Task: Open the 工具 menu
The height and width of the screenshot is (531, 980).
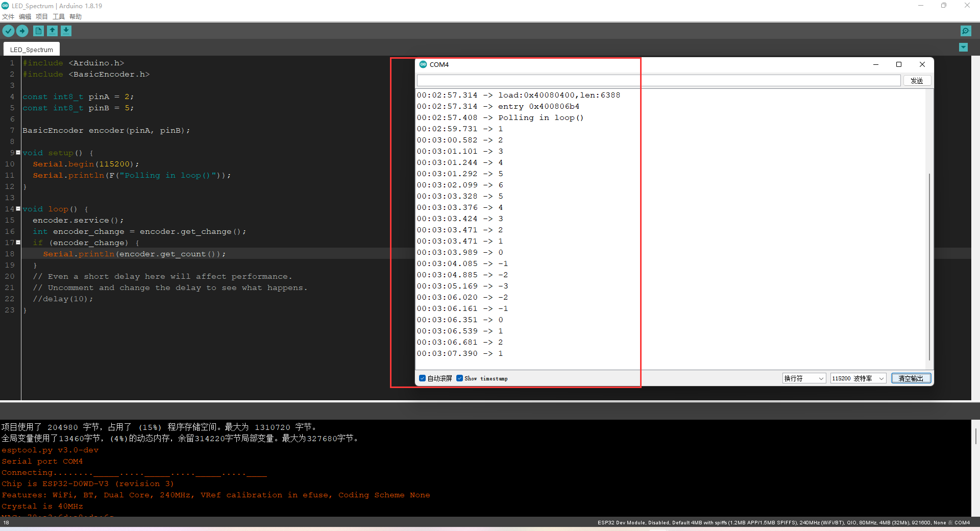Action: tap(59, 17)
